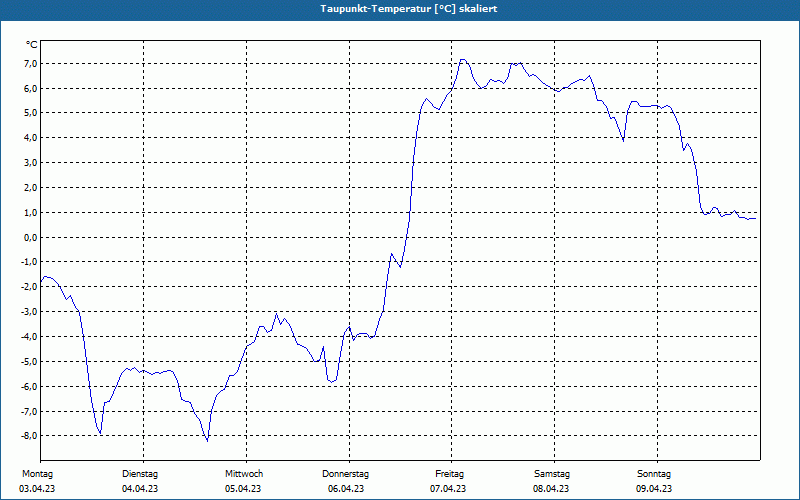
Task: Select the 6,0 axis value
Action: [29, 89]
